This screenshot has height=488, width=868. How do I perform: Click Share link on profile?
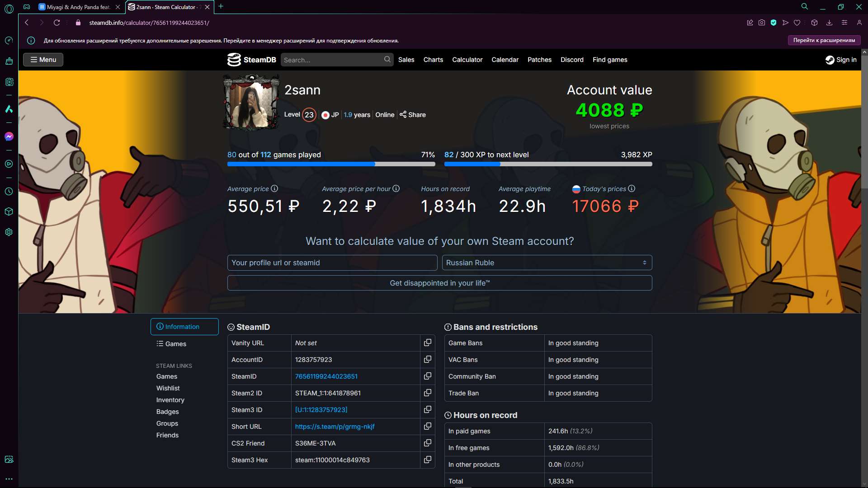(x=413, y=115)
